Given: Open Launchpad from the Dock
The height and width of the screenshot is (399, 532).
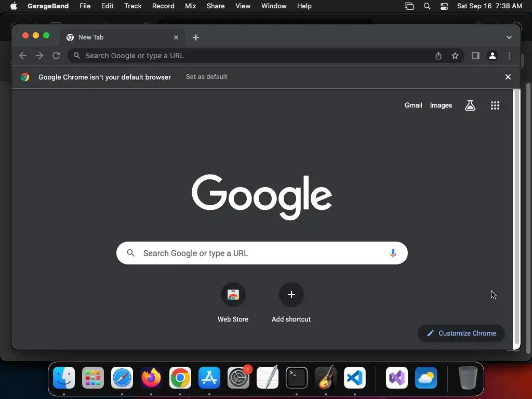Looking at the screenshot, I should [93, 378].
